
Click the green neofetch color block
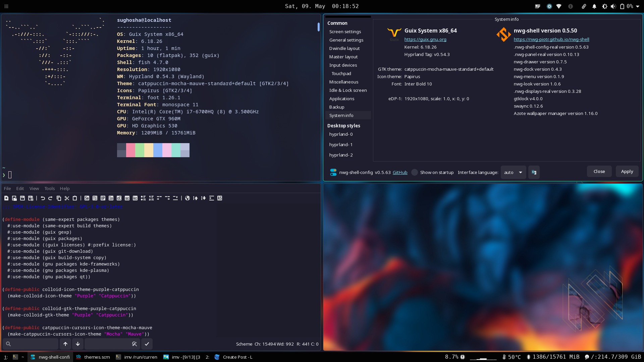click(140, 150)
